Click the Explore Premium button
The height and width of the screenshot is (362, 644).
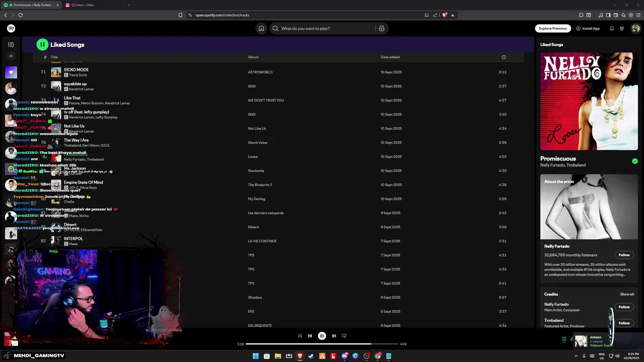point(553,29)
